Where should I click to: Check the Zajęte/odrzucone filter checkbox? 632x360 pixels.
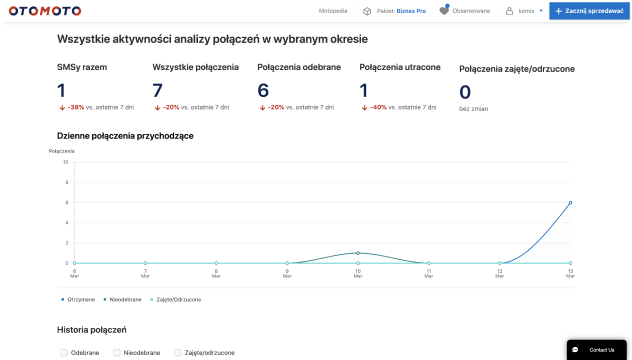click(177, 353)
